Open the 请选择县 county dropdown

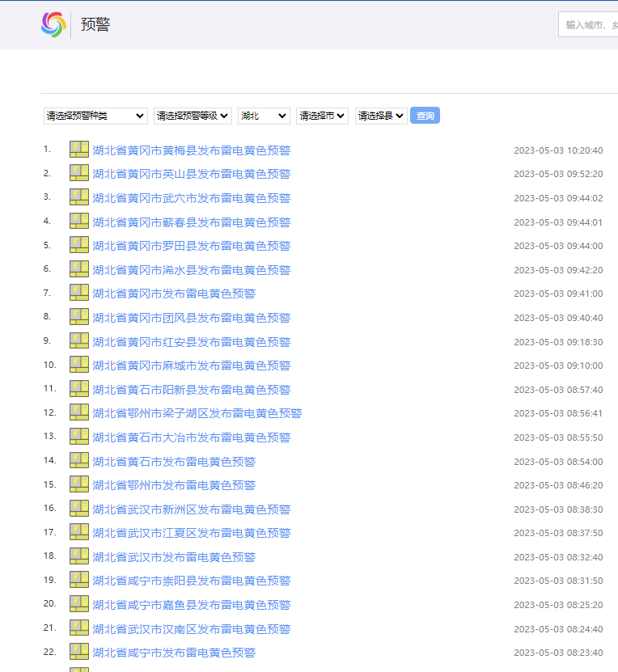click(381, 116)
